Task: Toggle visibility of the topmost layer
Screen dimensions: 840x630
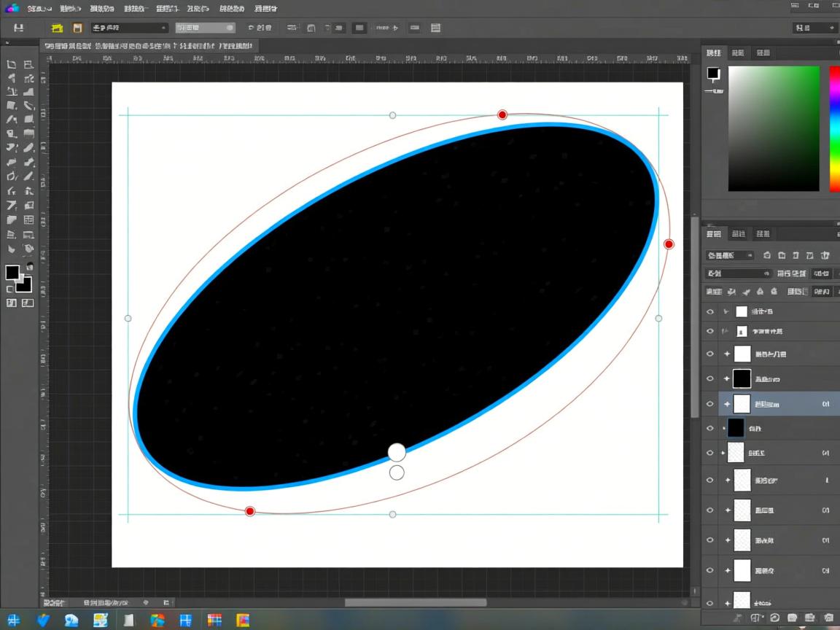Action: click(710, 311)
